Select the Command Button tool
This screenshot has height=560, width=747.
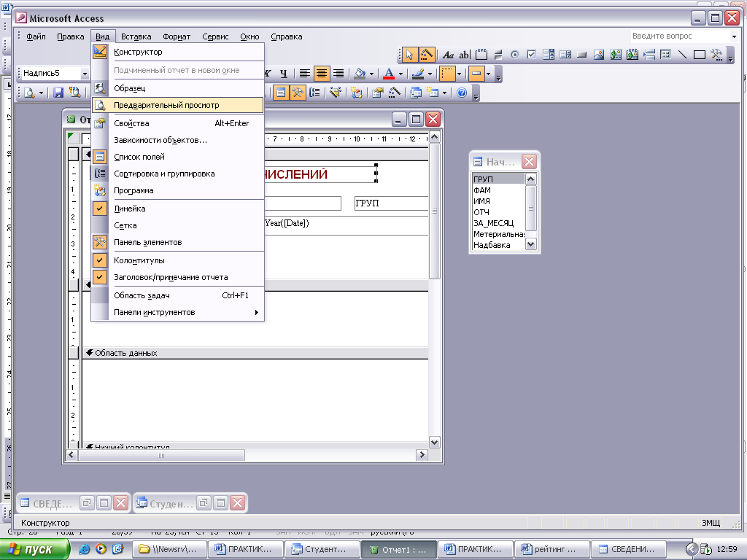[581, 55]
